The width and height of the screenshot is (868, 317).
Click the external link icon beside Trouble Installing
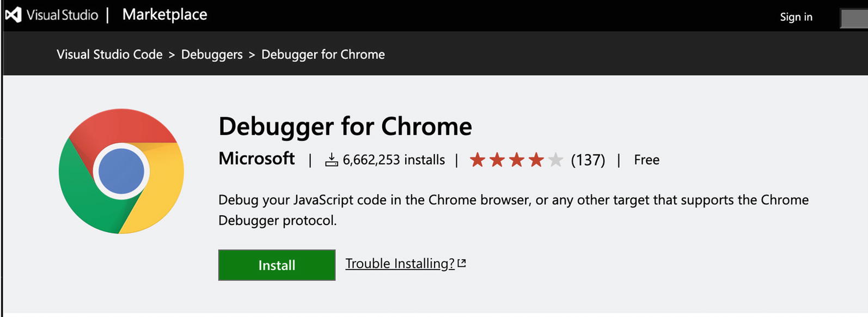[x=462, y=264]
